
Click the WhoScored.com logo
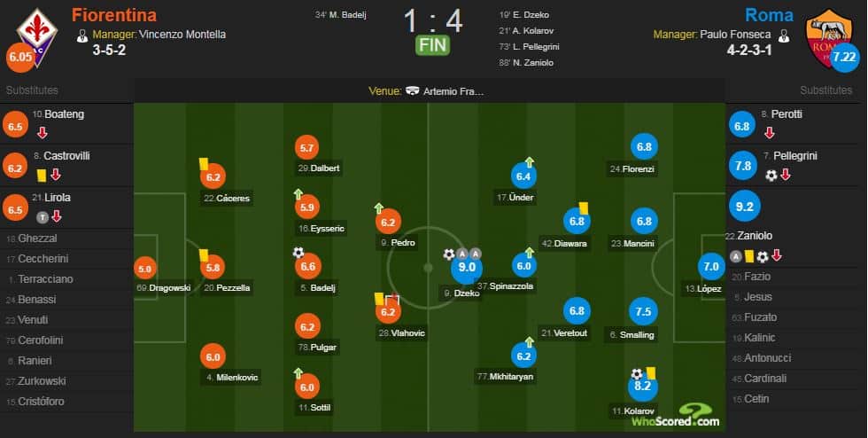point(676,415)
